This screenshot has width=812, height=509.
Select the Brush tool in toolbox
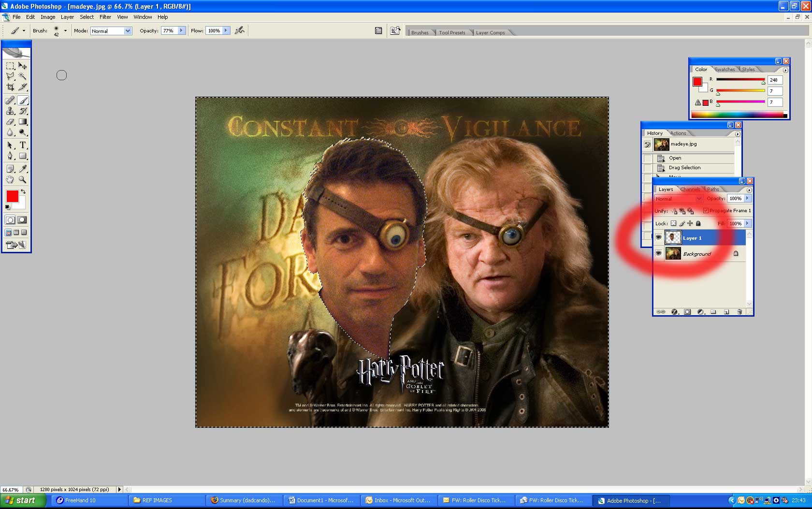(x=23, y=101)
